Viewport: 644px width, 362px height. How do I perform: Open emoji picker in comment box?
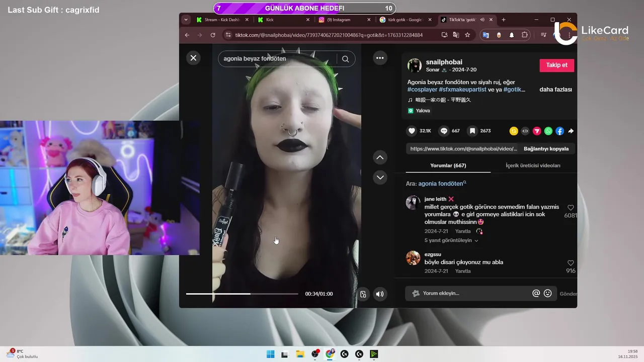tap(548, 293)
